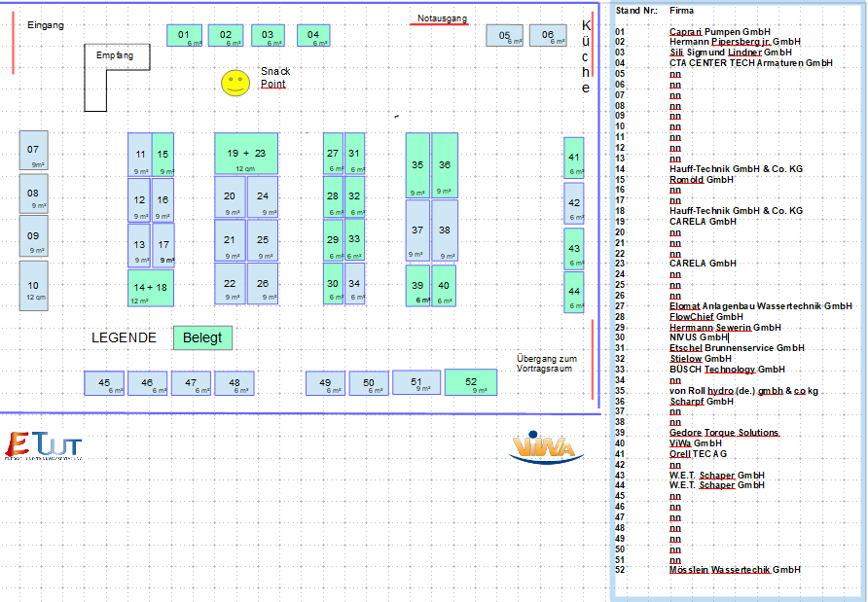The height and width of the screenshot is (602, 868).
Task: Select booth 51 with 9 m² label
Action: point(416,382)
